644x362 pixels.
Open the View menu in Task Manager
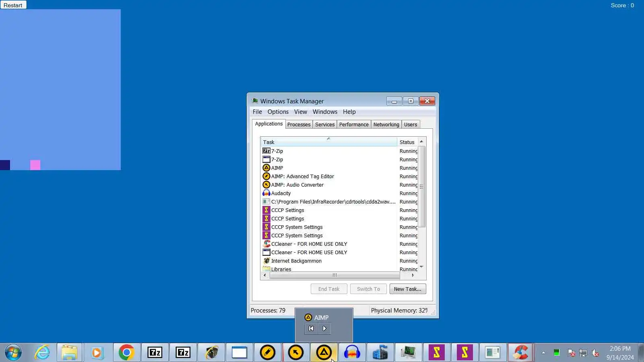click(x=301, y=112)
